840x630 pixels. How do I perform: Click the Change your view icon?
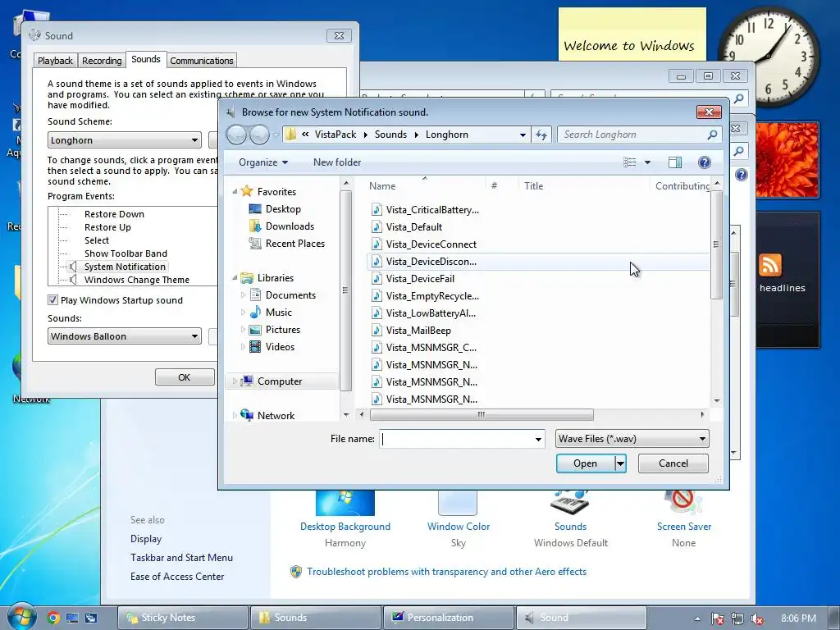[629, 162]
